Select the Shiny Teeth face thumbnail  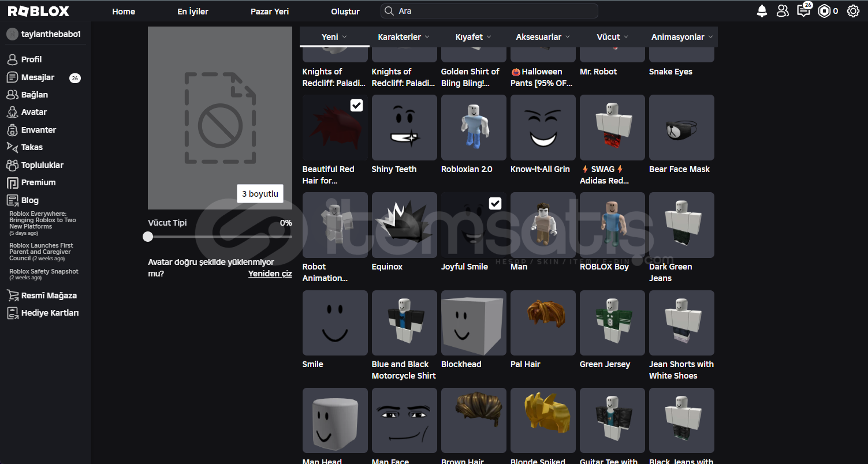coord(404,128)
